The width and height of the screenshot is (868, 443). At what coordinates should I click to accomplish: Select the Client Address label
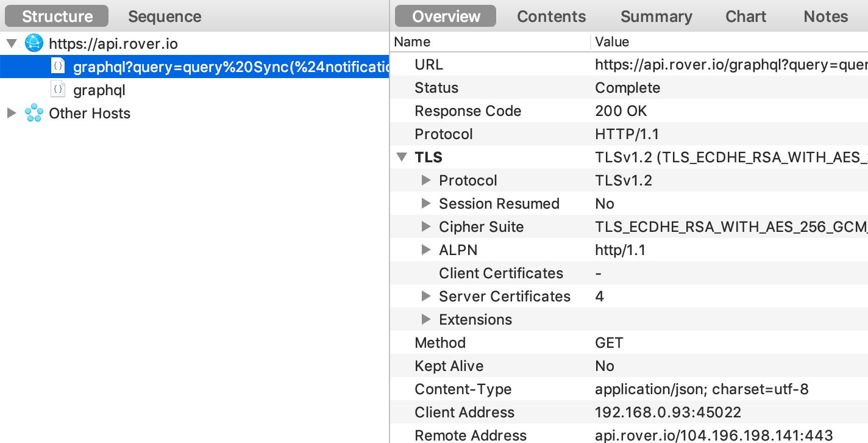[464, 412]
